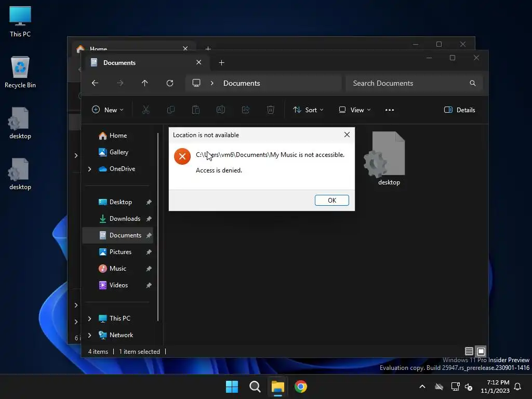Click the Rename toolbar icon
This screenshot has height=399, width=532.
coord(221,110)
